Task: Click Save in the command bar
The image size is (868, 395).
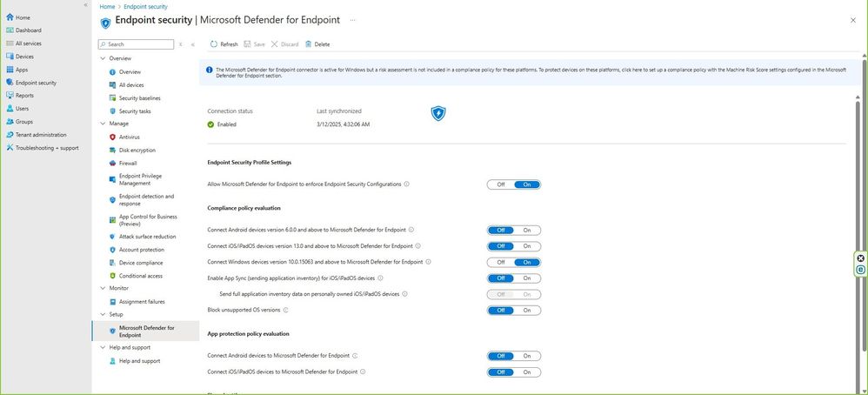Action: pyautogui.click(x=254, y=44)
